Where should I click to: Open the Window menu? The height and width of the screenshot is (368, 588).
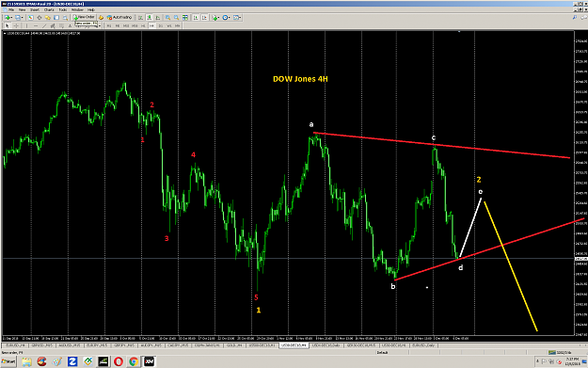(x=77, y=9)
